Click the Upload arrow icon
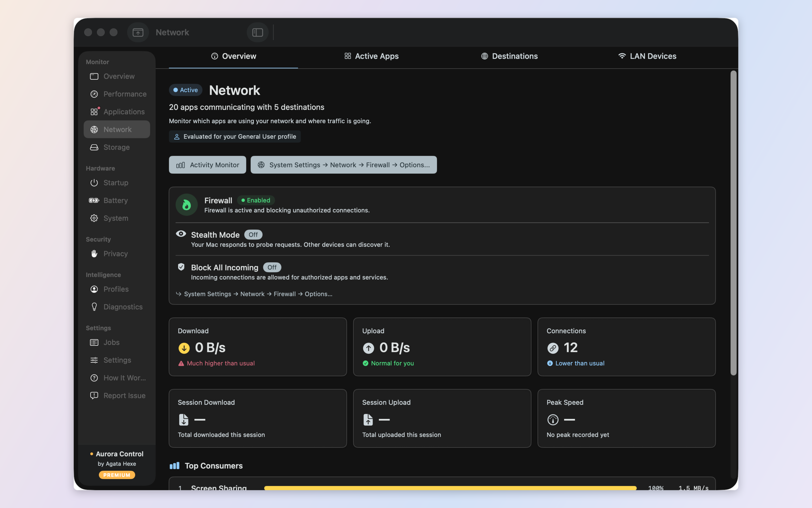 tap(369, 348)
